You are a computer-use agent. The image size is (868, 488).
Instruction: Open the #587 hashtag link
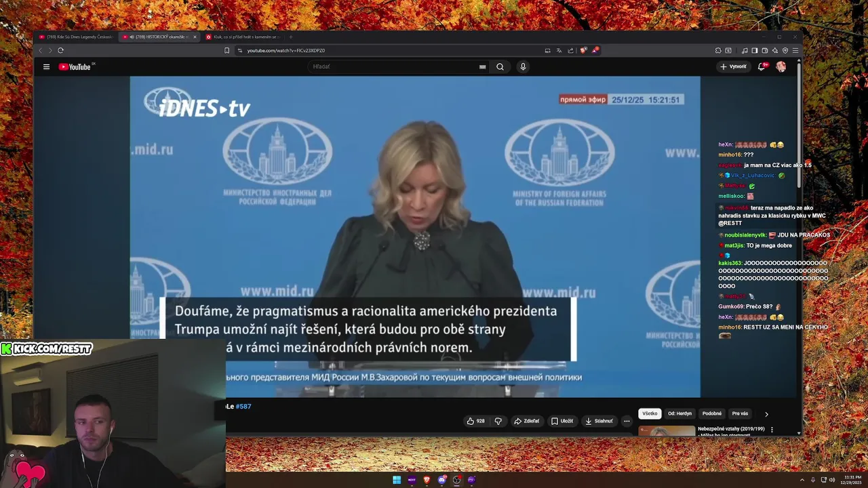click(243, 407)
